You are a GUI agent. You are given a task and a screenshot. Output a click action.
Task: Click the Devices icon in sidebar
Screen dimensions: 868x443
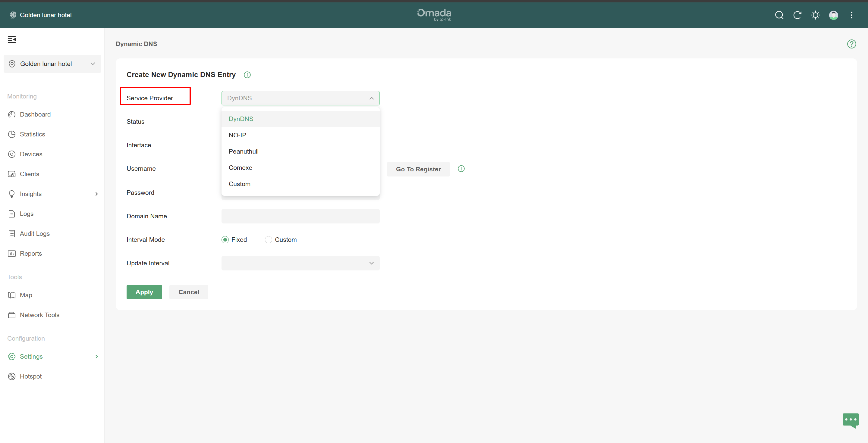click(12, 154)
